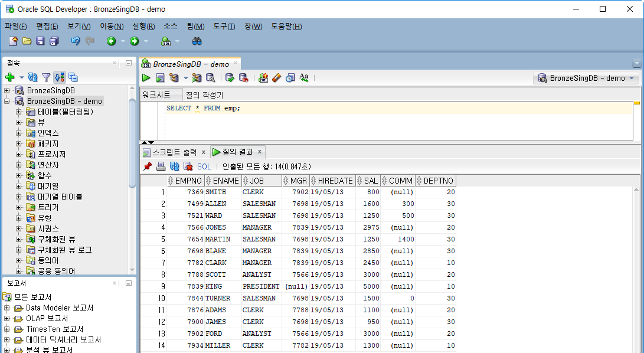Sort by the HIREDATE column header
Image resolution: width=644 pixels, height=353 pixels.
[332, 181]
